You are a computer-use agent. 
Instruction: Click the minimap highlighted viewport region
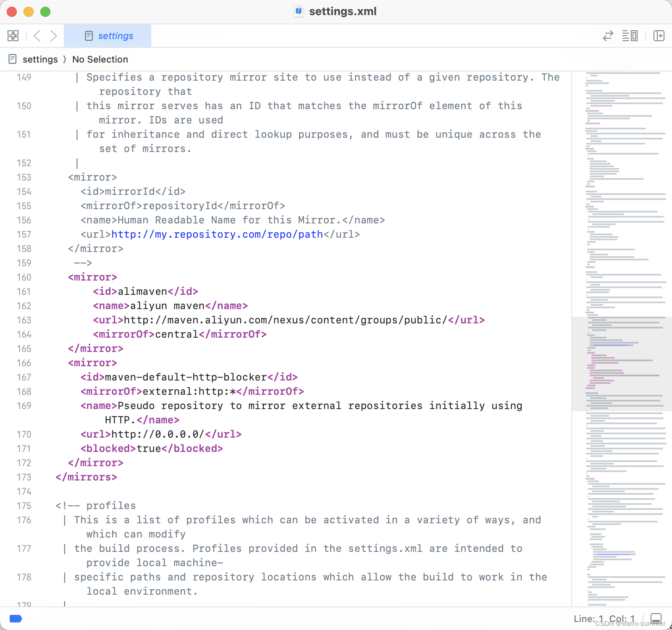622,364
